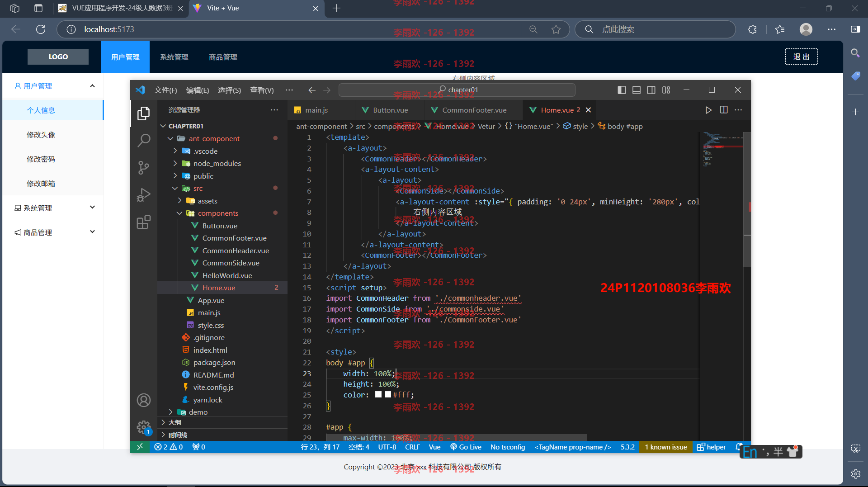Open package.json in explorer
Screen dimensions: 868x487
[214, 362]
